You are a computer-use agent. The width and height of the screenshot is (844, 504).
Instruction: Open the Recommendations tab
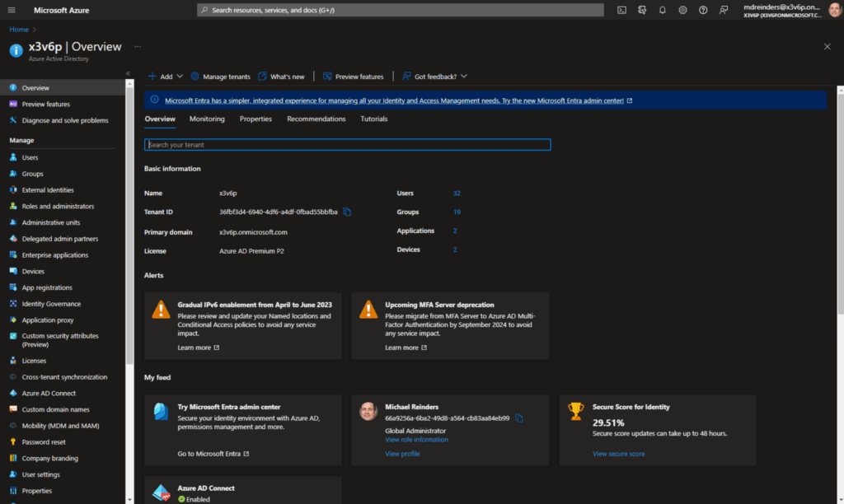(316, 119)
